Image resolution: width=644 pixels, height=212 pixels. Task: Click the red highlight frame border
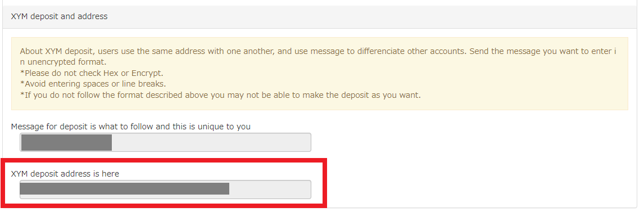point(164,159)
